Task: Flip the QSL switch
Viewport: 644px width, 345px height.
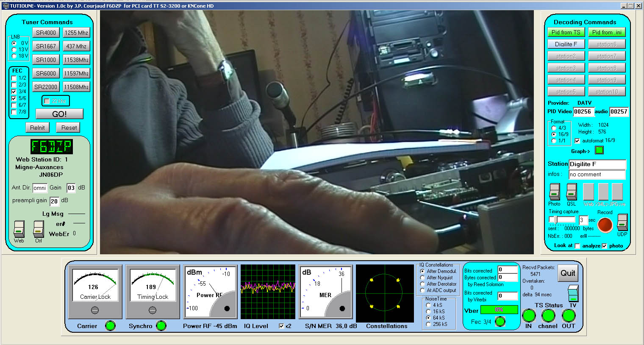Action: (571, 191)
